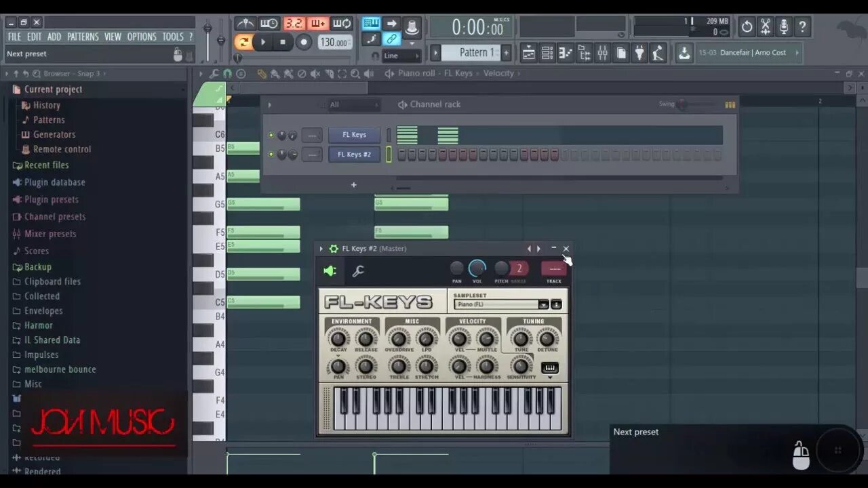This screenshot has width=868, height=488.
Task: Open the Playlist view from the toolbar
Action: click(528, 53)
